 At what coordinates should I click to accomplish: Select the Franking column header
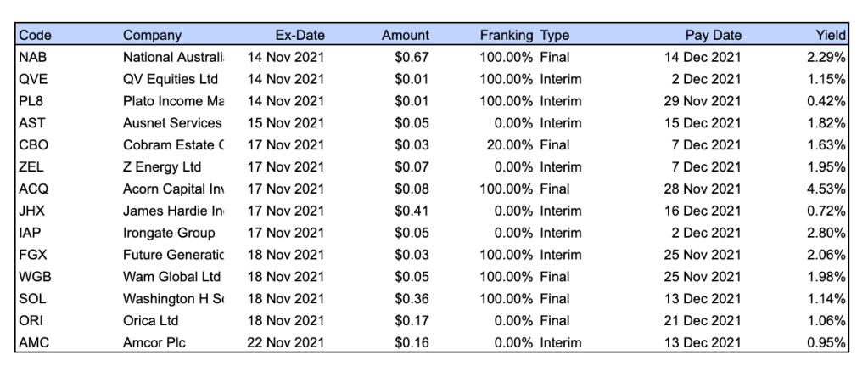[507, 36]
